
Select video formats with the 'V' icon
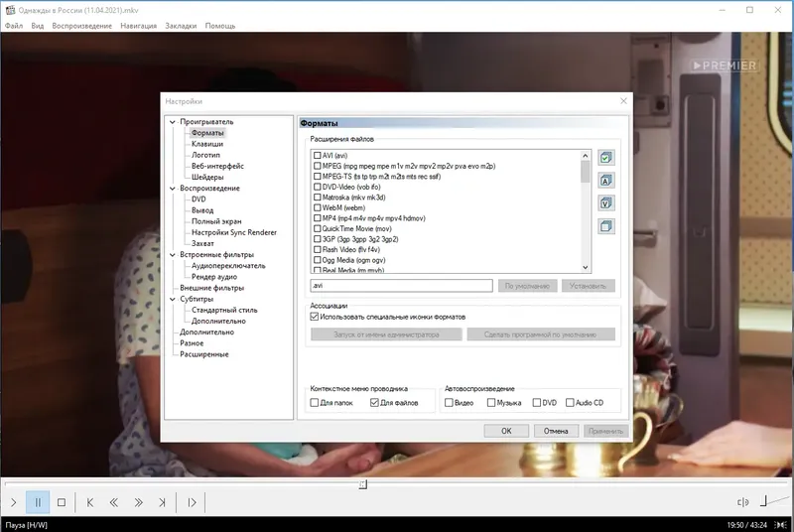coord(606,203)
